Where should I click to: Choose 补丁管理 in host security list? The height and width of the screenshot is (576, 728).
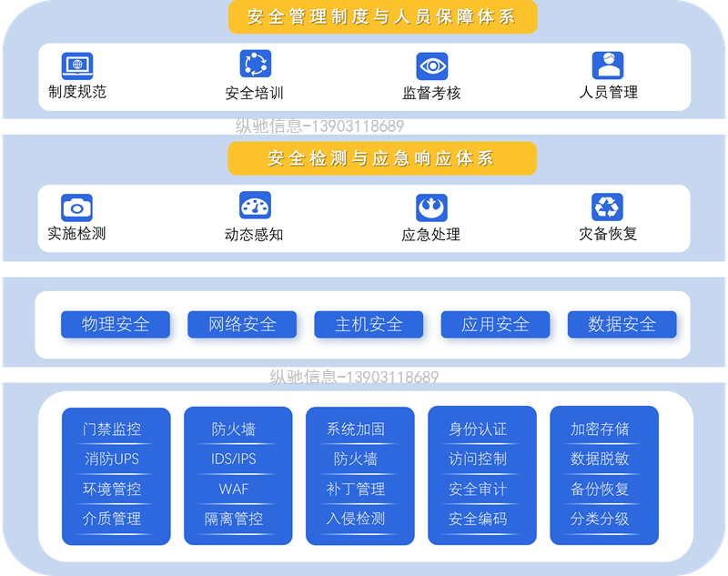tap(356, 489)
